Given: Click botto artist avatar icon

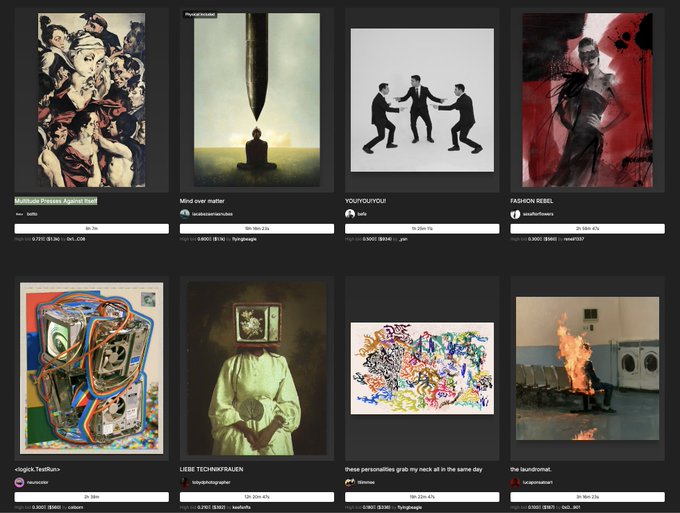Looking at the screenshot, I should click(20, 214).
